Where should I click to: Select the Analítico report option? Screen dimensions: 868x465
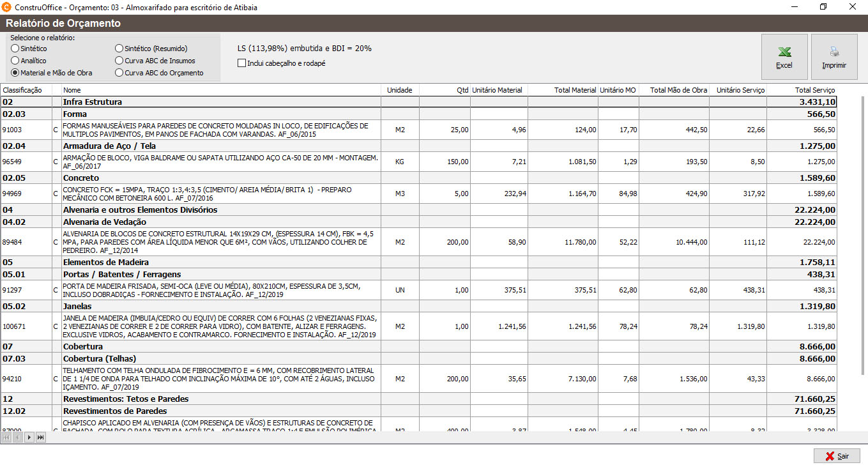click(x=29, y=61)
